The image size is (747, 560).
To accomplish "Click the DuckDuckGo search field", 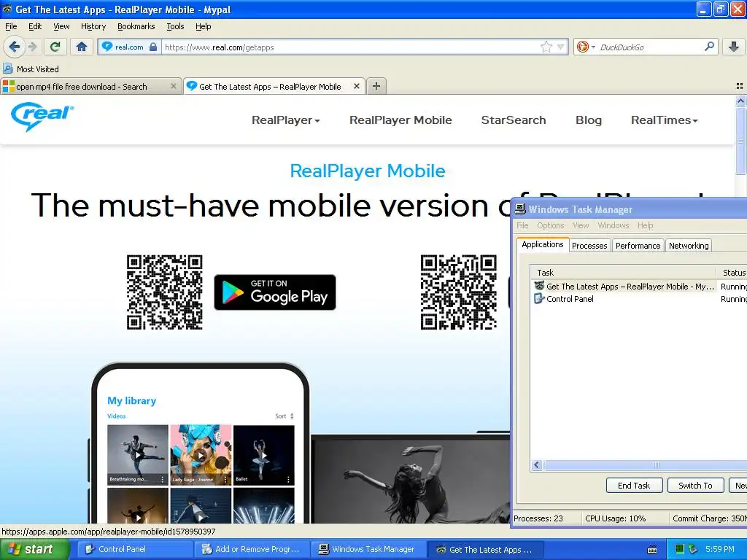I will pos(649,47).
